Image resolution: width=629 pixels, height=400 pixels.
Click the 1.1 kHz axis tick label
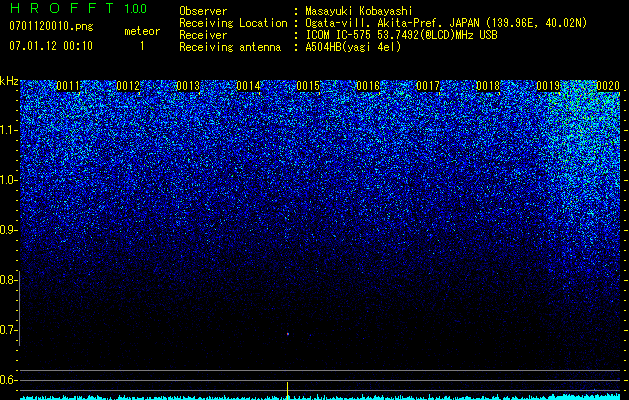[x=9, y=130]
